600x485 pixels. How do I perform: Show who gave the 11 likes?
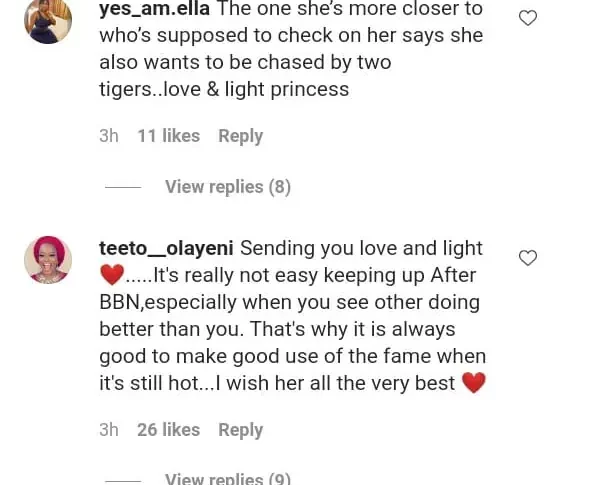pyautogui.click(x=168, y=136)
